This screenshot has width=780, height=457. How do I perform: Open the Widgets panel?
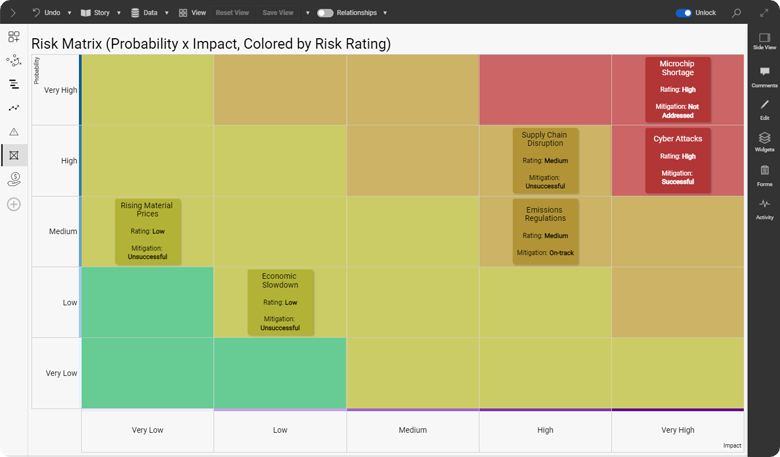764,141
